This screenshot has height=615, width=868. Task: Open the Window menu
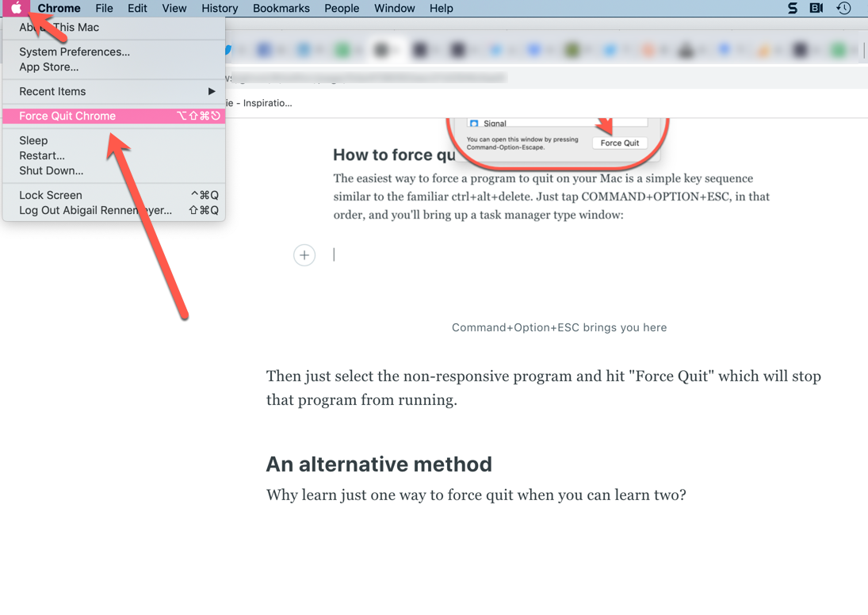click(395, 8)
